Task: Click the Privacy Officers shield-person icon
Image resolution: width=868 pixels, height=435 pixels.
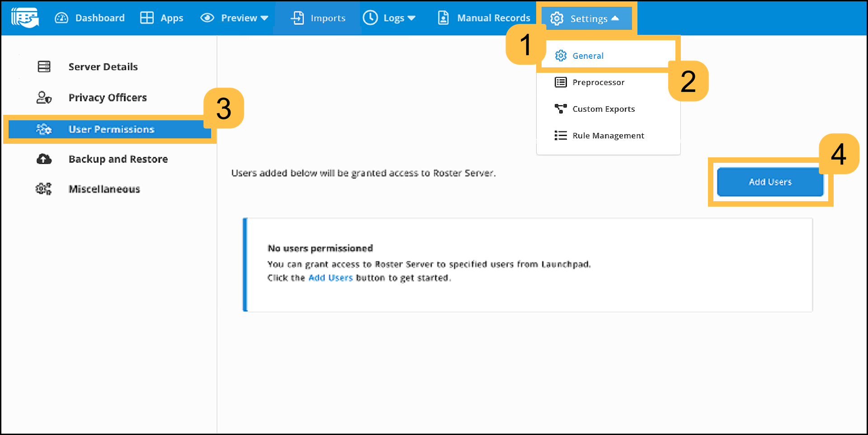Action: tap(44, 98)
